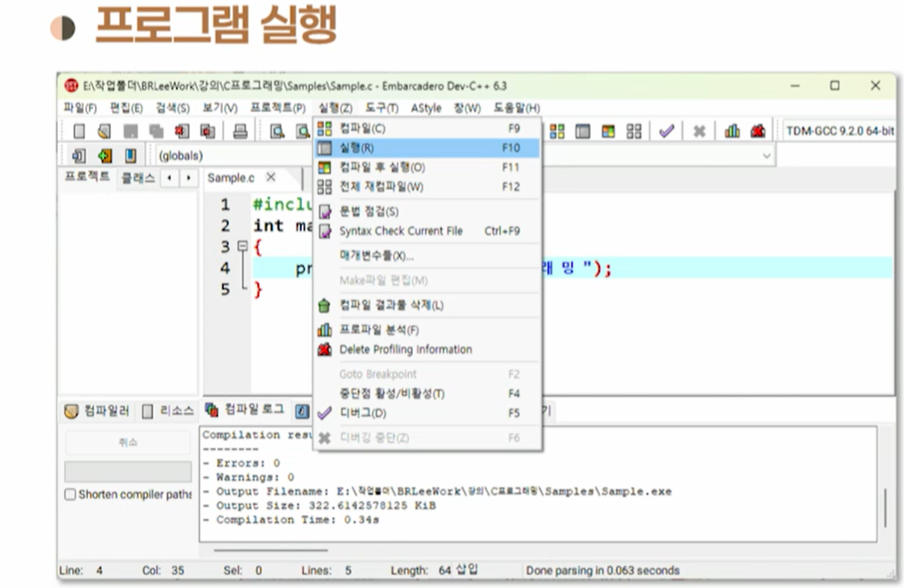Viewport: 904px width, 588px height.
Task: Expand the dropdown arrow right of the menu
Action: pyautogui.click(x=767, y=156)
